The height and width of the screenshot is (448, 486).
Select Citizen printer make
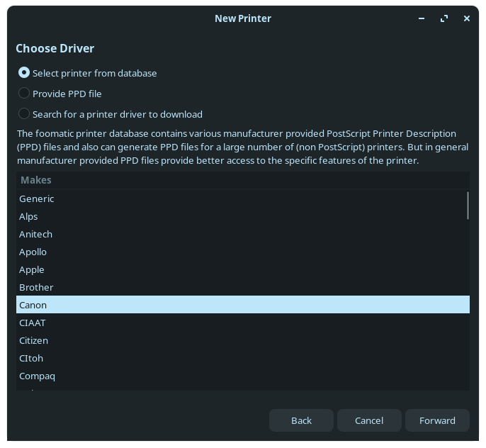34,341
